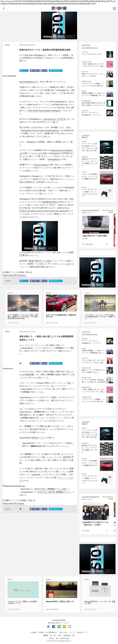Bookmark first article from bottom SHARE bar

[x=55, y=281]
